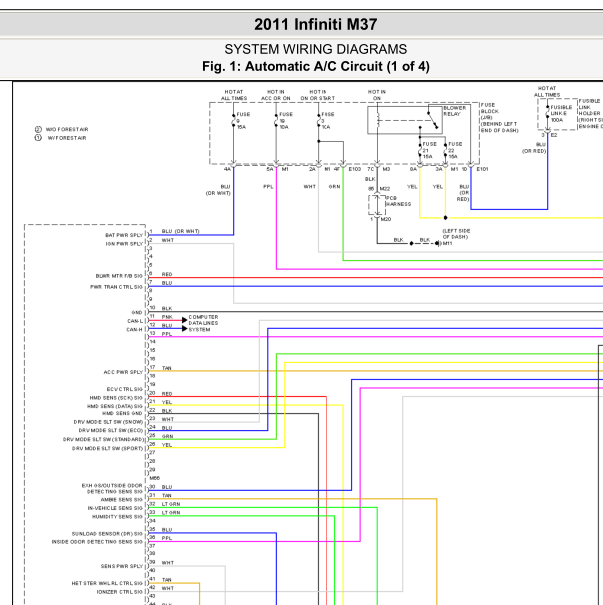Select the BLOWER RELAY label
This screenshot has height=605, width=603.
click(455, 111)
